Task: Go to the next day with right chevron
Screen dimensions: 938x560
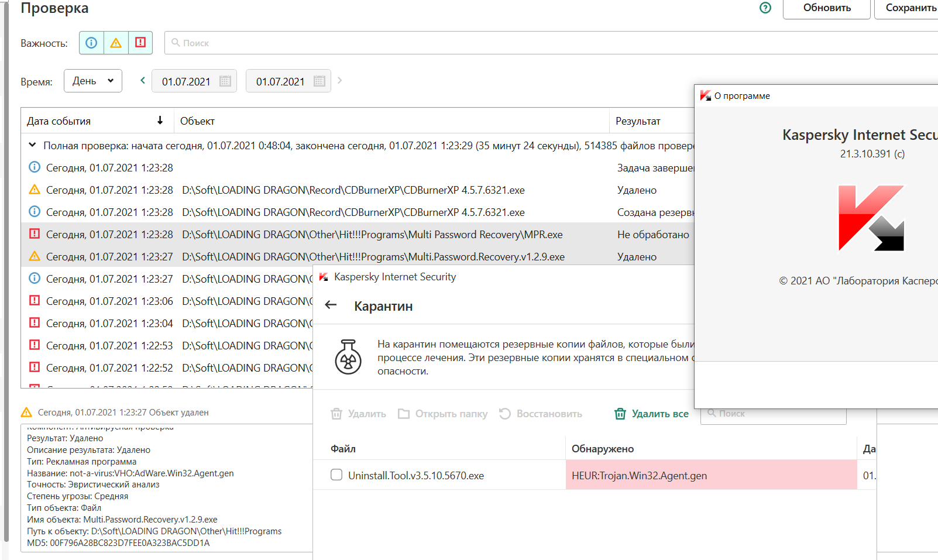Action: coord(340,81)
